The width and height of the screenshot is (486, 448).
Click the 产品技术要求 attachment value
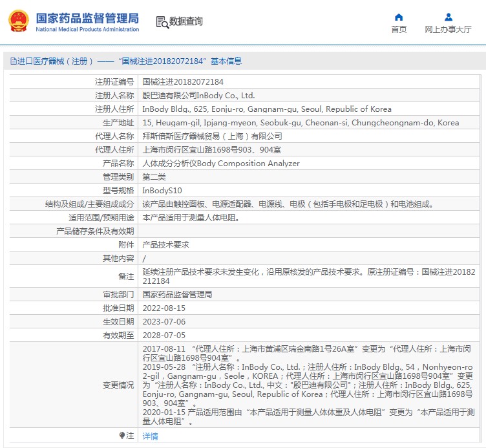click(x=165, y=245)
